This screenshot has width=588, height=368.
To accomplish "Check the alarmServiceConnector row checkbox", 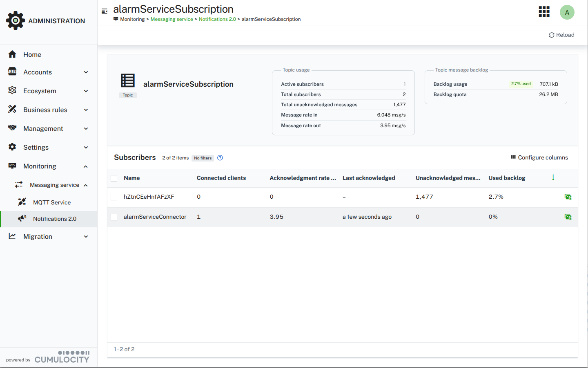I will click(x=114, y=217).
